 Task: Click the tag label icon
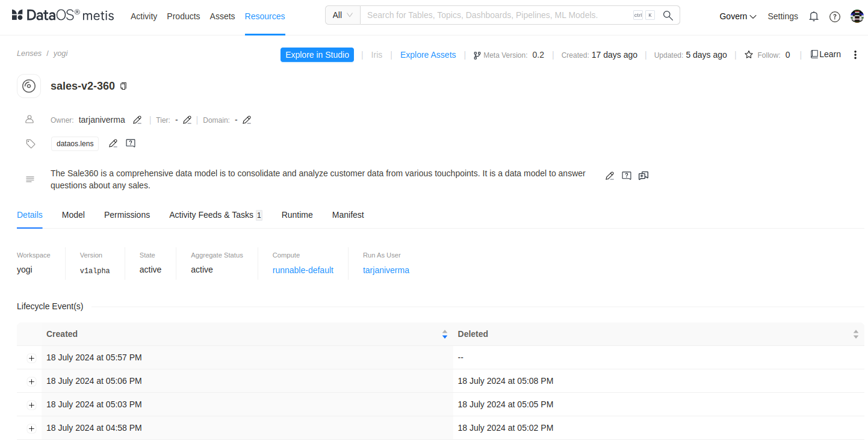click(30, 144)
